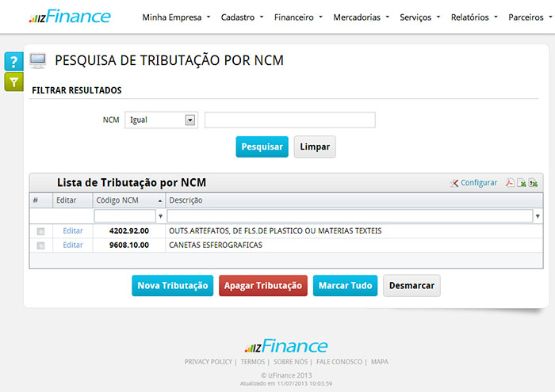
Task: Click the izFinance logo in header
Action: [x=70, y=17]
